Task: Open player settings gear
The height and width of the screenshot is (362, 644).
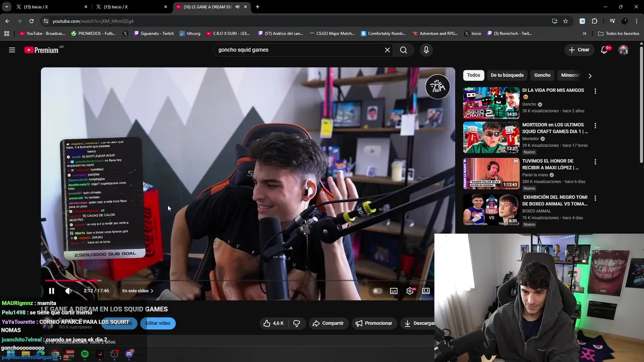Action: (x=410, y=291)
